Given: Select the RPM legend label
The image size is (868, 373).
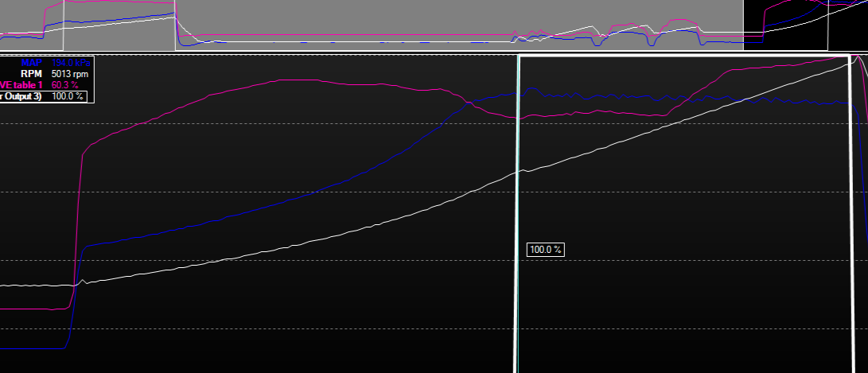Looking at the screenshot, I should click(32, 74).
